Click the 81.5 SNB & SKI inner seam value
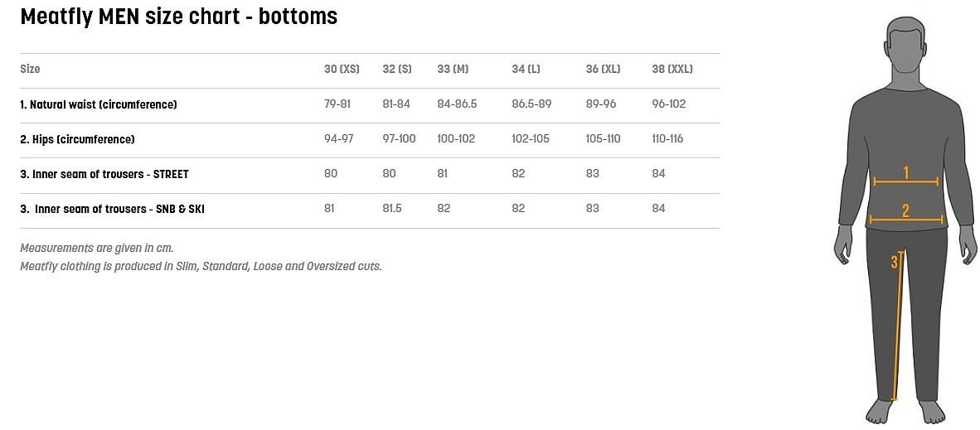The height and width of the screenshot is (430, 980). pyautogui.click(x=392, y=209)
